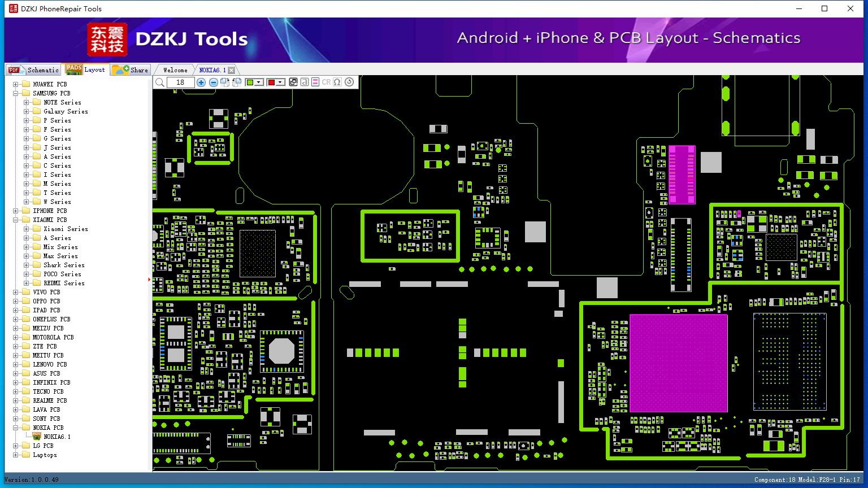
Task: Click the magnifier search icon in layout toolbar
Action: pos(160,82)
